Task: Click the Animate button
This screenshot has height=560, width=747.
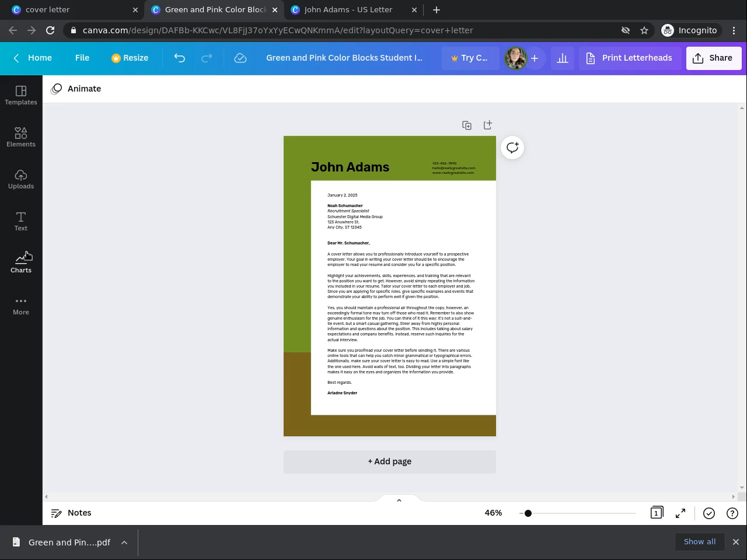Action: coord(76,89)
